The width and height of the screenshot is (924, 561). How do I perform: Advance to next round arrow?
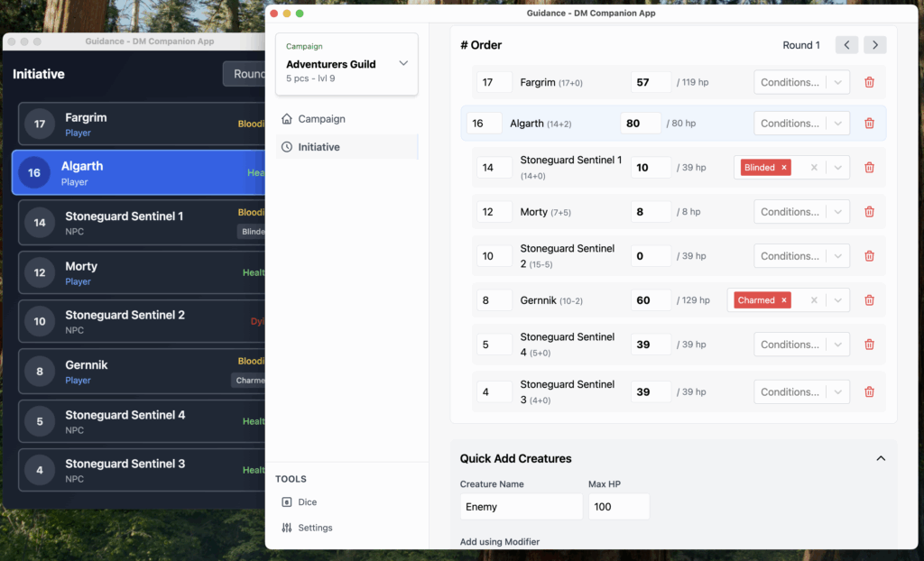pos(875,45)
